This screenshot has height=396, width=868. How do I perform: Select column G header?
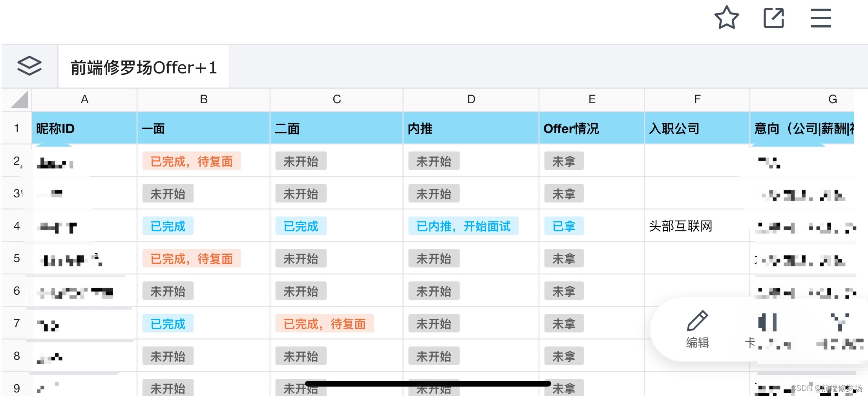(802, 99)
